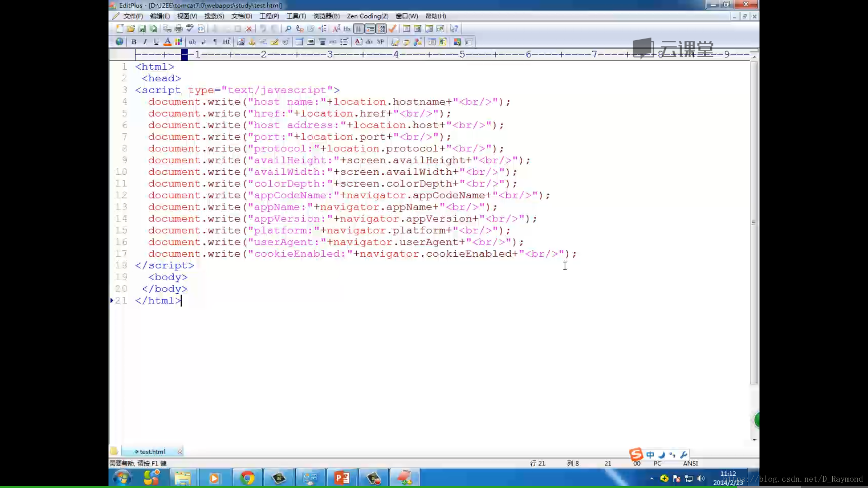
Task: Open the Windows Start menu
Action: click(122, 478)
